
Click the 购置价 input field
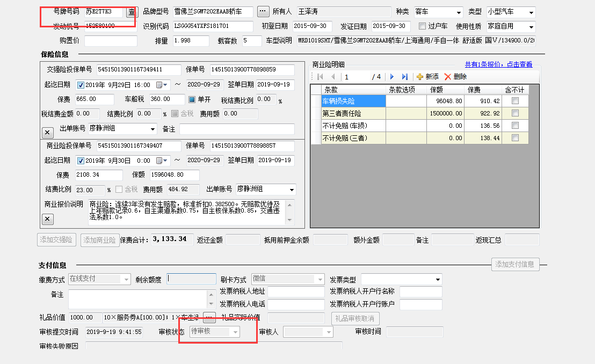[x=111, y=41]
